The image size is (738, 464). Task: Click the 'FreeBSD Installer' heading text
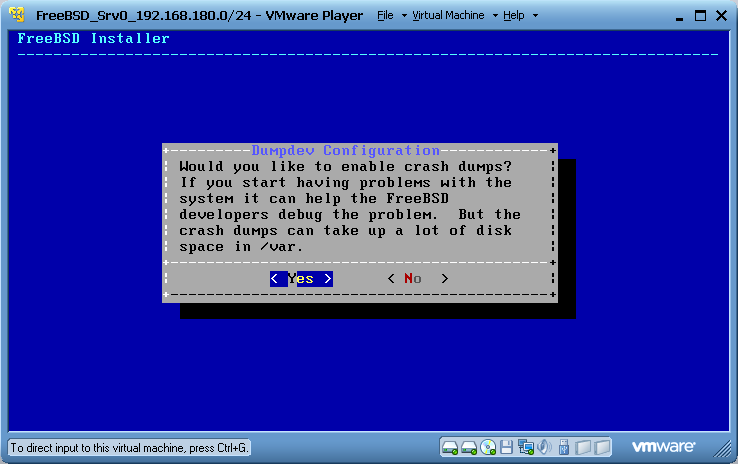(93, 38)
